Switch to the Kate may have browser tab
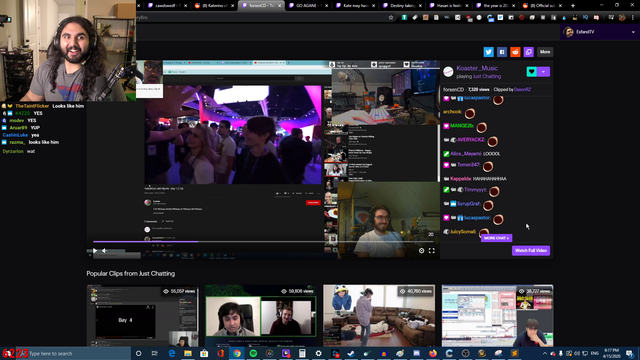 tap(355, 5)
